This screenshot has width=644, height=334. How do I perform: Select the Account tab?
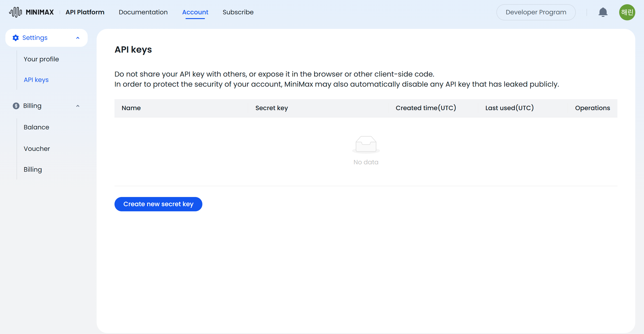tap(195, 12)
